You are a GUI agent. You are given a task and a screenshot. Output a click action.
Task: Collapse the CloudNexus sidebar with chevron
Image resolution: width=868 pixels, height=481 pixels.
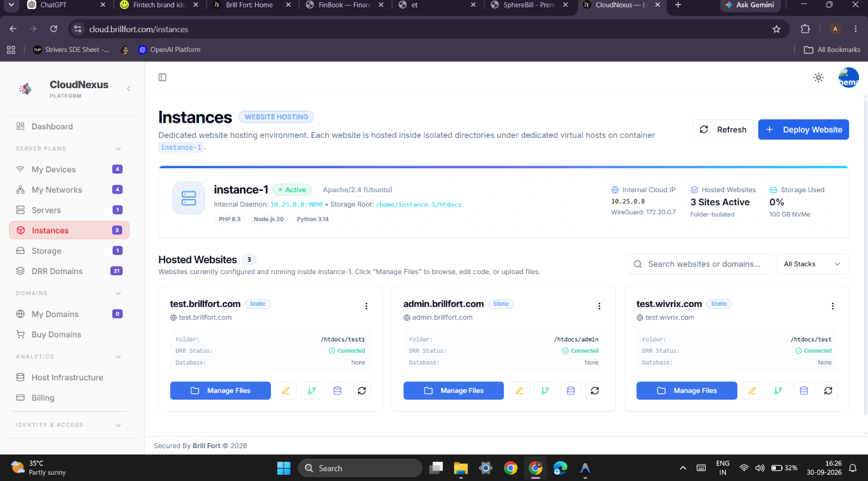point(128,89)
